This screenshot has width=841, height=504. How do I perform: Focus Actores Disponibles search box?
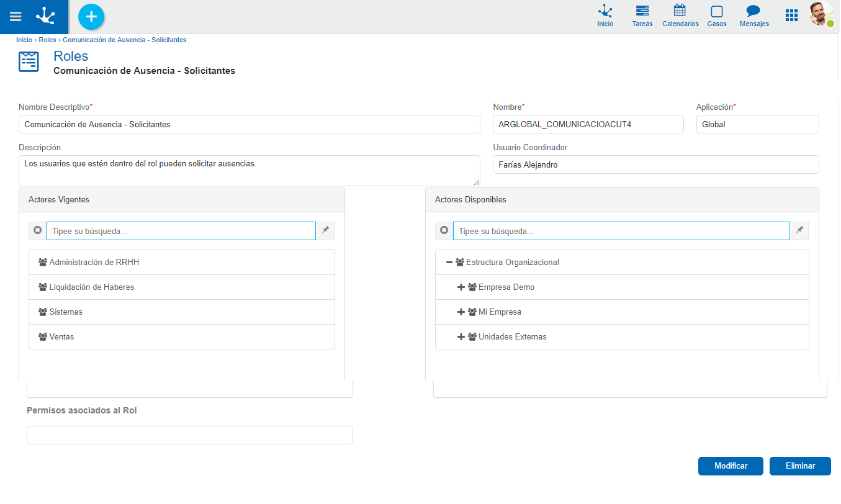(621, 231)
